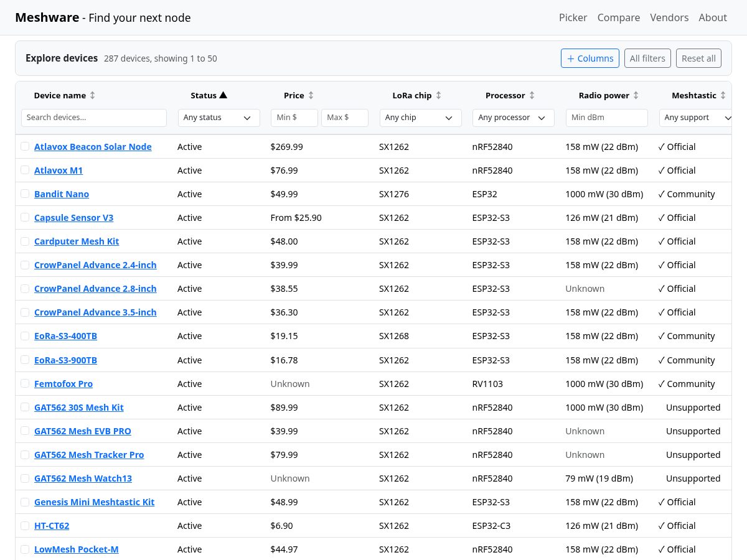Click the RV1103 processor cell
The width and height of the screenshot is (747, 560).
487,384
